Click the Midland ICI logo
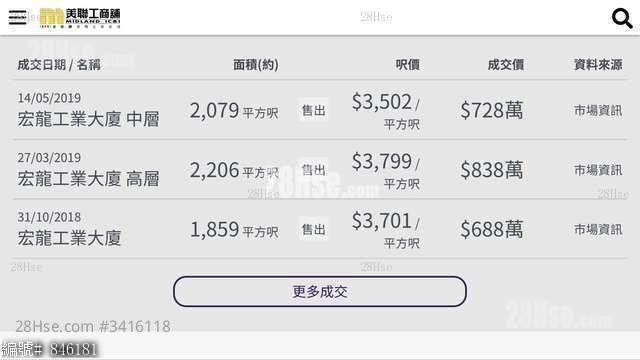 [x=80, y=18]
